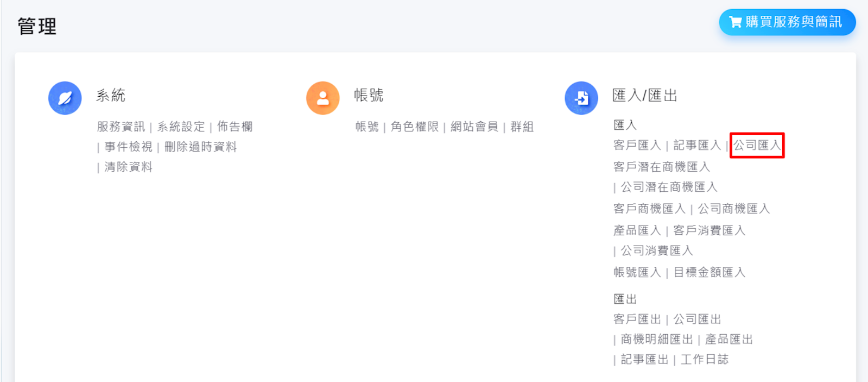
Task: Click the 購買服務與簡訊 cart button
Action: pyautogui.click(x=787, y=22)
